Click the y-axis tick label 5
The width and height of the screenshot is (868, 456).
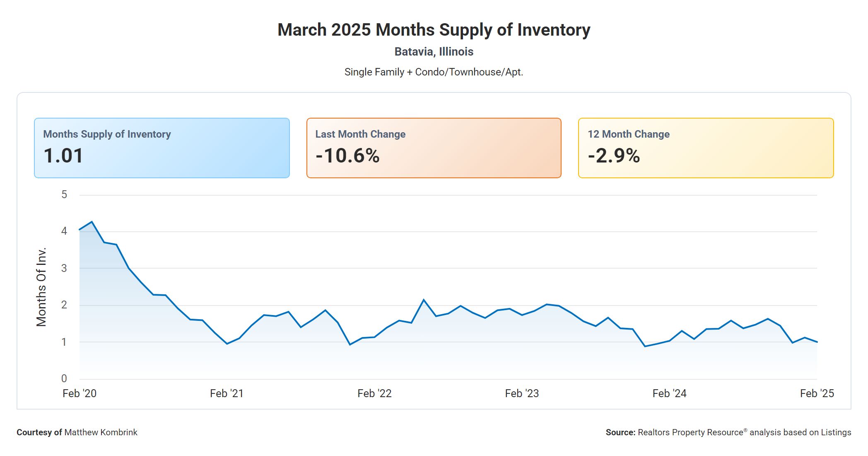pyautogui.click(x=64, y=195)
